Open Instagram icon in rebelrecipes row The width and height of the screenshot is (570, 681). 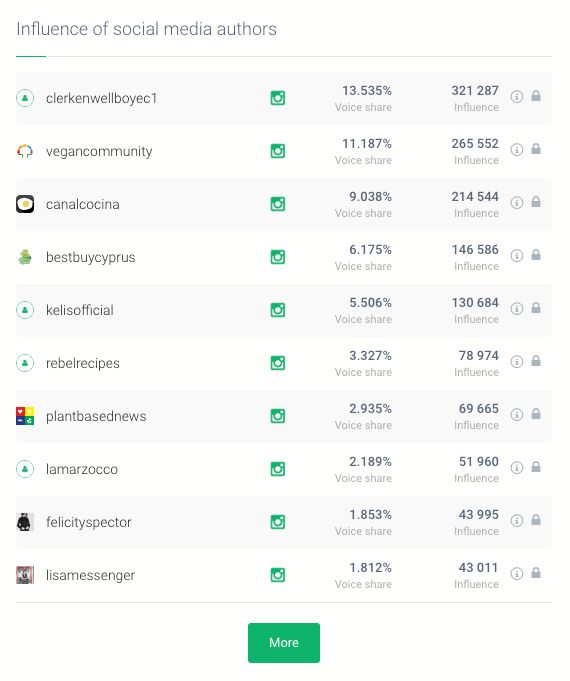click(278, 363)
